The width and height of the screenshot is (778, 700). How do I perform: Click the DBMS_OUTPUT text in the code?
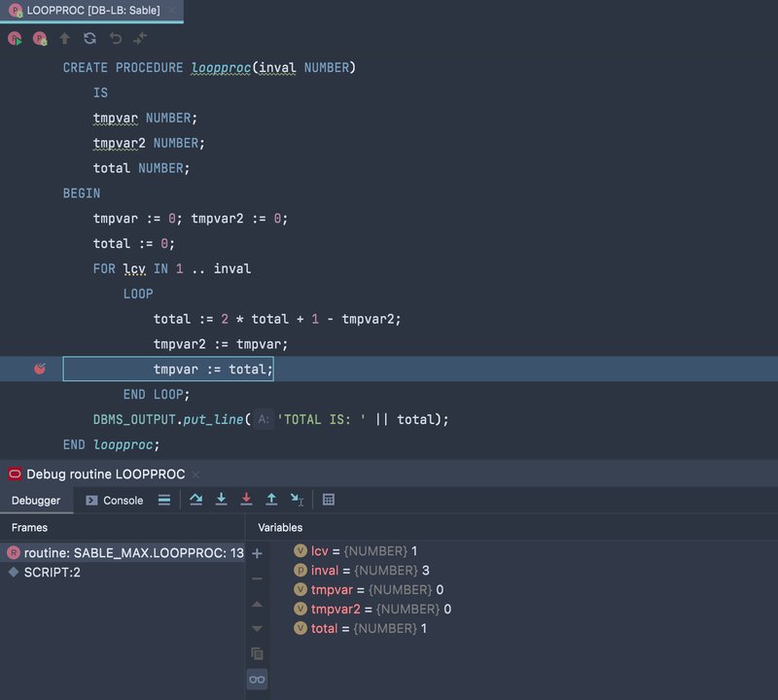(134, 420)
